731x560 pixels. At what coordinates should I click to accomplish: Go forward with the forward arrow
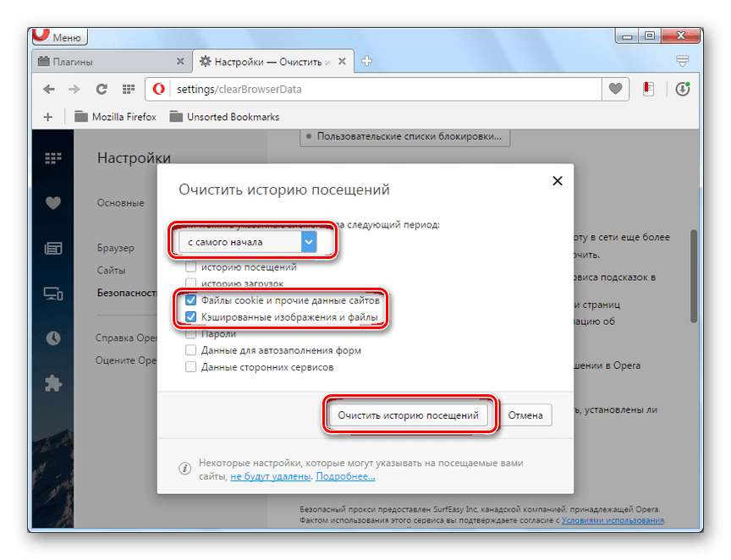coord(74,89)
